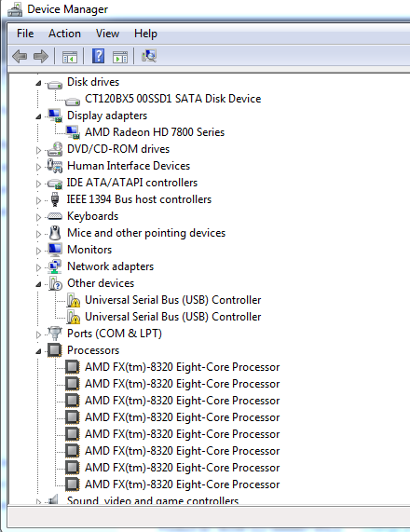
Task: Click Scan for hardware changes icon
Action: pyautogui.click(x=149, y=56)
